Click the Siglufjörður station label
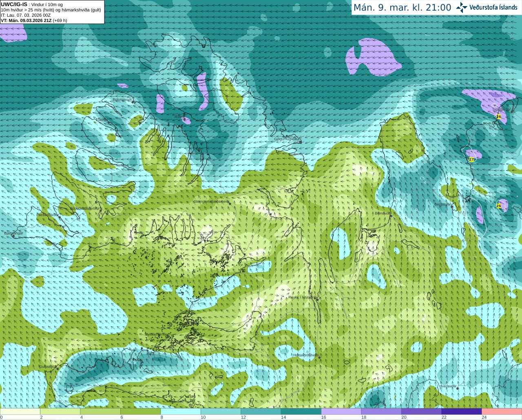The width and height of the screenshot is (522, 420). [501, 109]
